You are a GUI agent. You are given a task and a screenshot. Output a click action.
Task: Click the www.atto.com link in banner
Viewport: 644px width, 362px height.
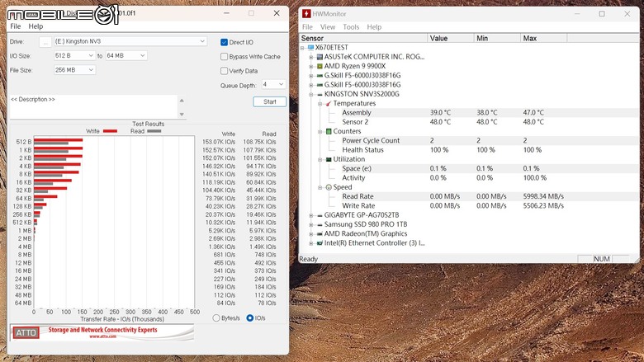pos(102,336)
